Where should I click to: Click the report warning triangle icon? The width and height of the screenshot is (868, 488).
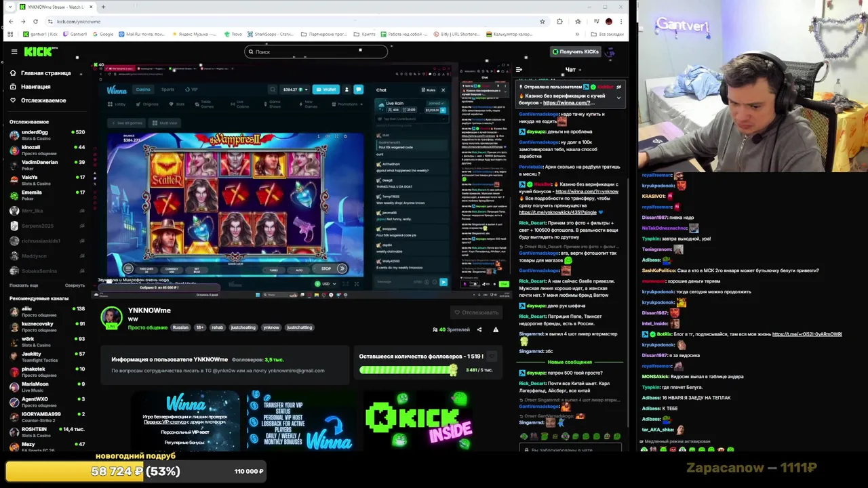(x=496, y=330)
